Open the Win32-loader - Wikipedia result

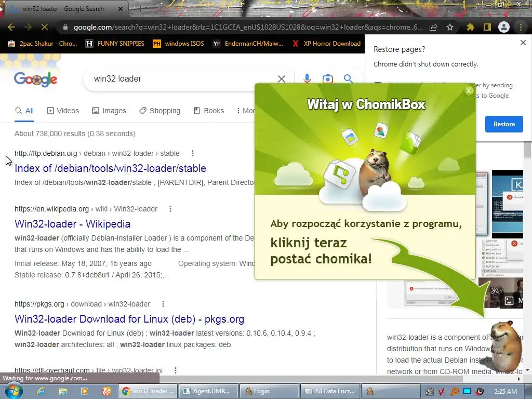(72, 224)
